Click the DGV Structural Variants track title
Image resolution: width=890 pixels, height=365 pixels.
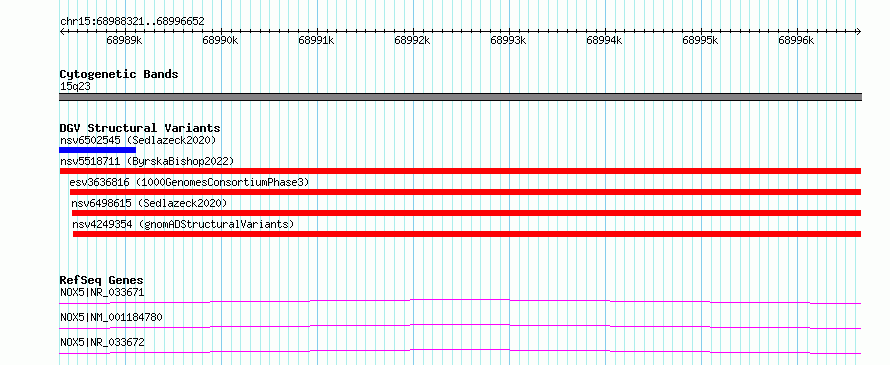click(140, 128)
